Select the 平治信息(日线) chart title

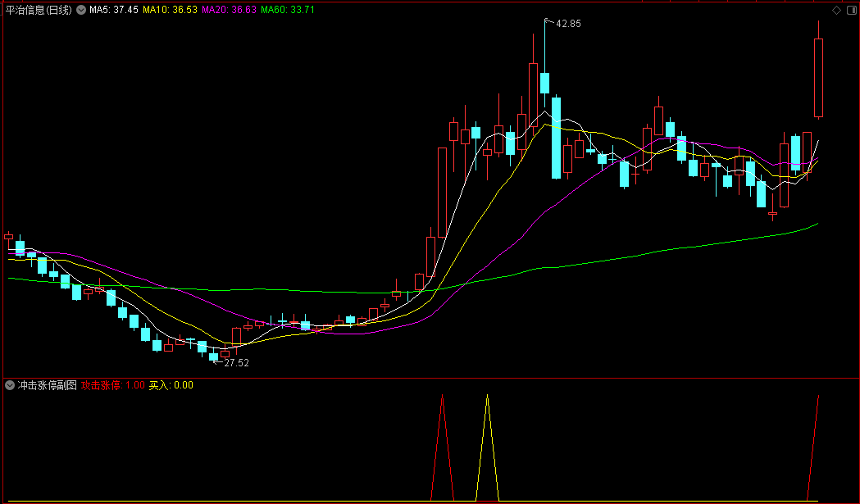coord(39,10)
